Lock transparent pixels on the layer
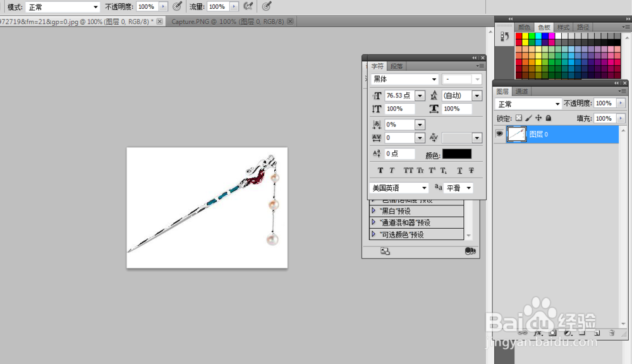This screenshot has height=364, width=632. click(519, 118)
